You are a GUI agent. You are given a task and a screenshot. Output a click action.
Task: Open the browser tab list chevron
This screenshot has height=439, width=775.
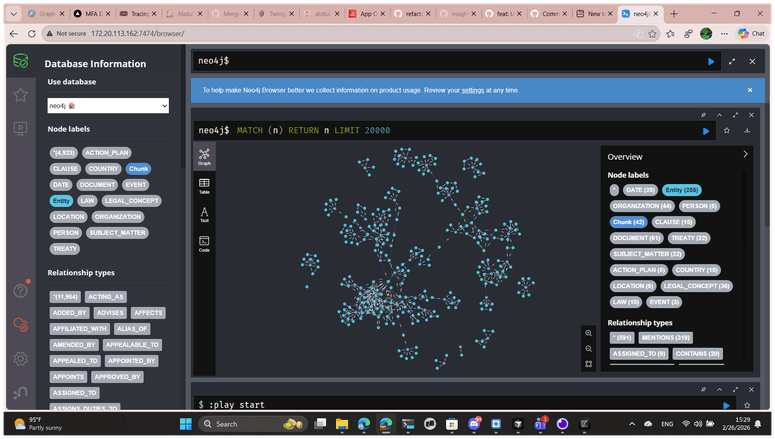[x=14, y=14]
